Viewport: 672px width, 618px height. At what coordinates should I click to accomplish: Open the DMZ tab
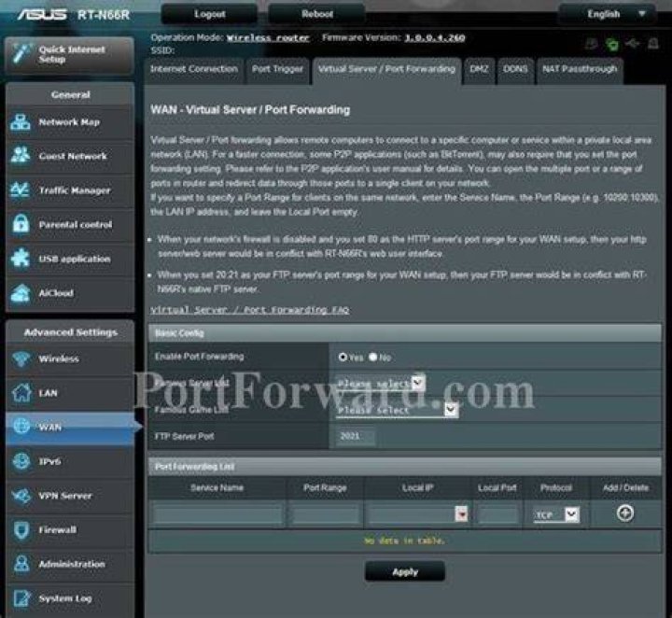click(479, 69)
